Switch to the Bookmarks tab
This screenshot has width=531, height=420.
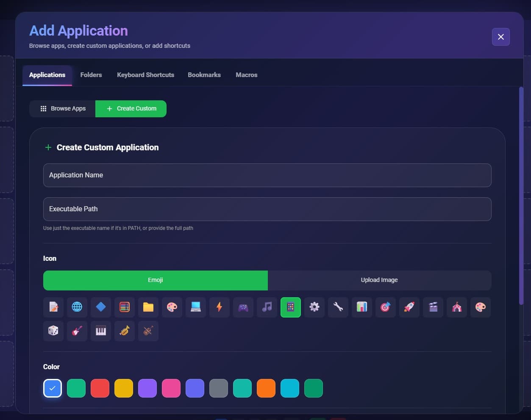pos(204,75)
